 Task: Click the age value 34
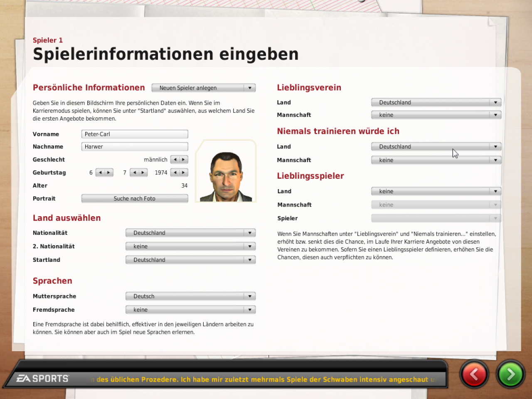point(185,186)
